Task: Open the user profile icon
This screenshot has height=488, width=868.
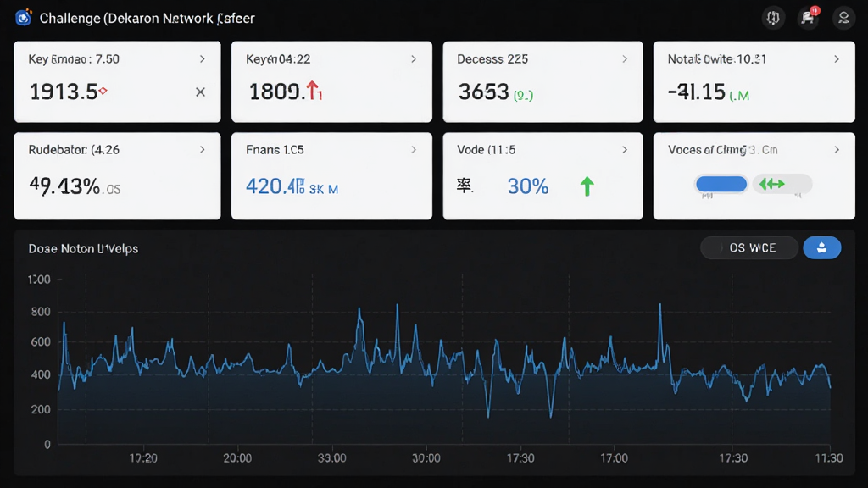Action: pyautogui.click(x=843, y=18)
